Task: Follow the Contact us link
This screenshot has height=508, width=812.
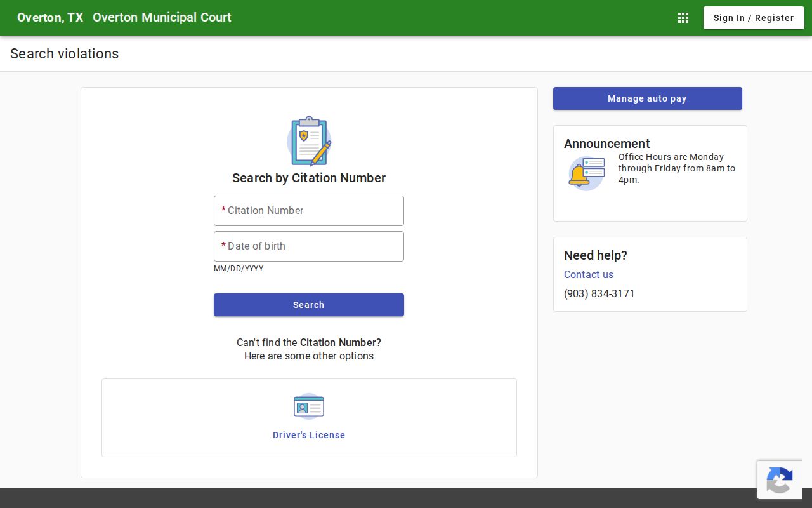Action: (x=589, y=274)
